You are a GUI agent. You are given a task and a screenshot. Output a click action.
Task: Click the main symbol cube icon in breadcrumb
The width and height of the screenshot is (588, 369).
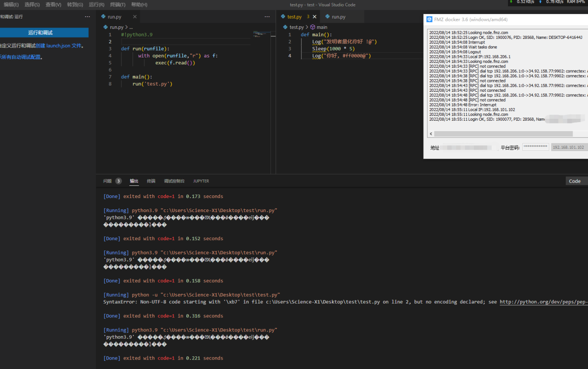(x=313, y=27)
